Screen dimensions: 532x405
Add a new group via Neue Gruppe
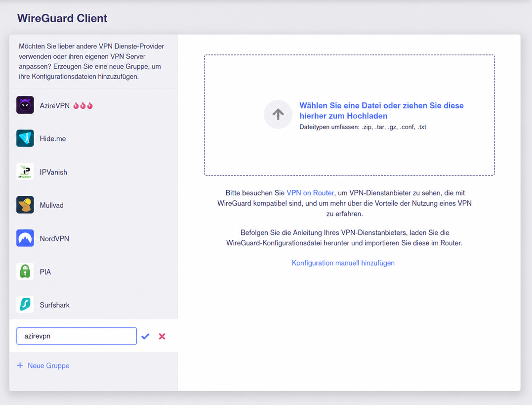click(x=48, y=365)
